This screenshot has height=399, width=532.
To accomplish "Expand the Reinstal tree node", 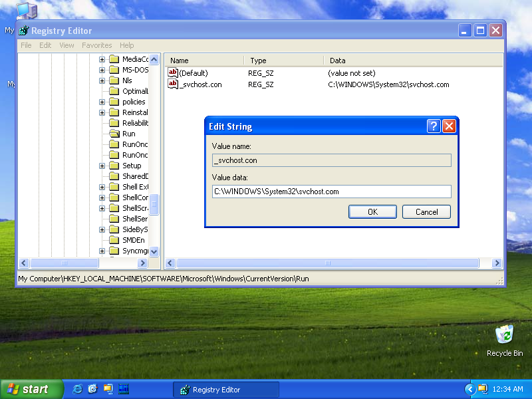I will pyautogui.click(x=102, y=112).
